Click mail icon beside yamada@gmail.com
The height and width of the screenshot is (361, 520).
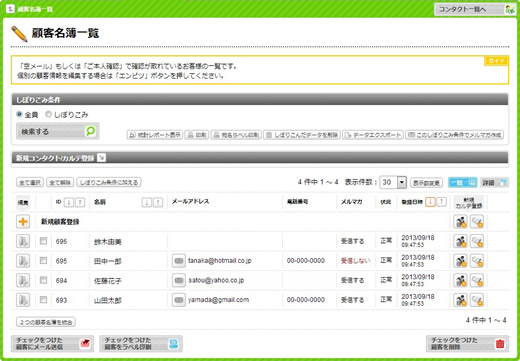pyautogui.click(x=179, y=300)
